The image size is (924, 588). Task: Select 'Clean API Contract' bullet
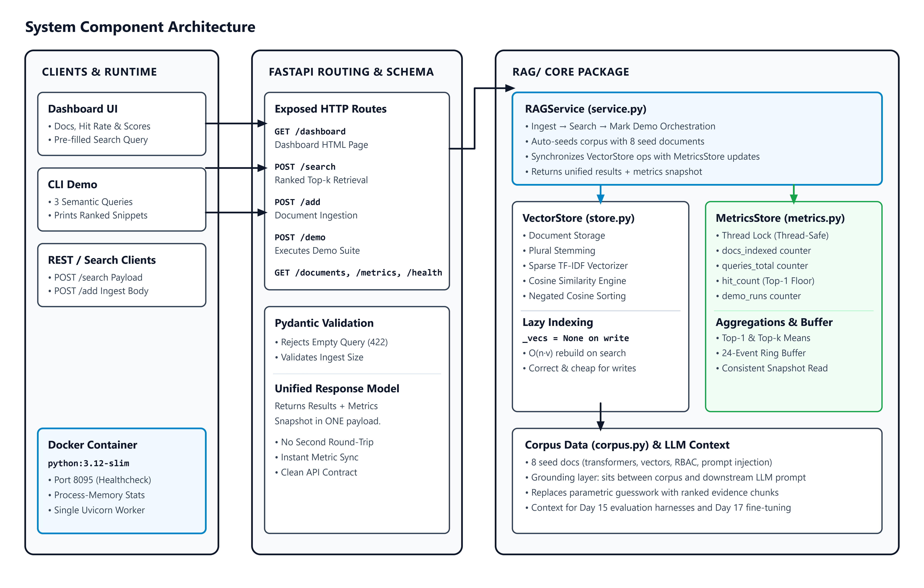click(316, 472)
